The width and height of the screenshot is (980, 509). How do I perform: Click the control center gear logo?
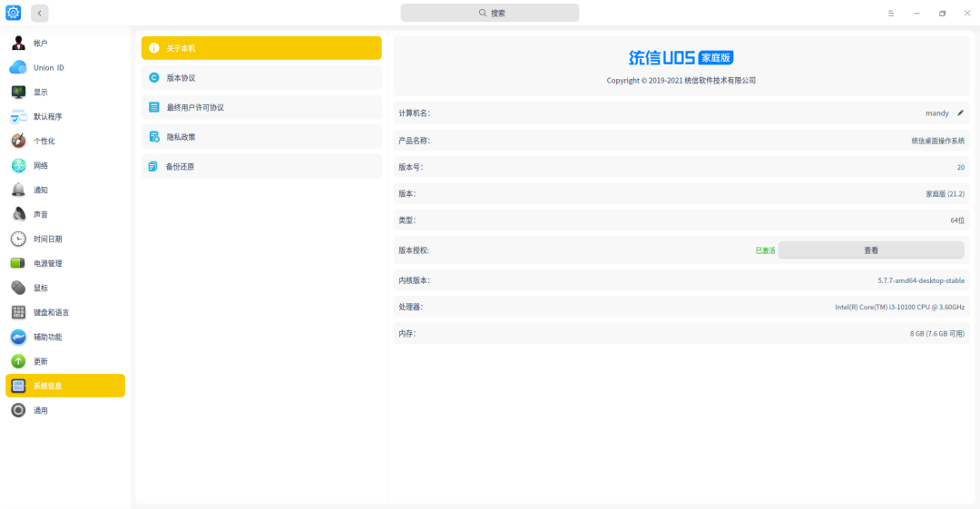tap(13, 13)
